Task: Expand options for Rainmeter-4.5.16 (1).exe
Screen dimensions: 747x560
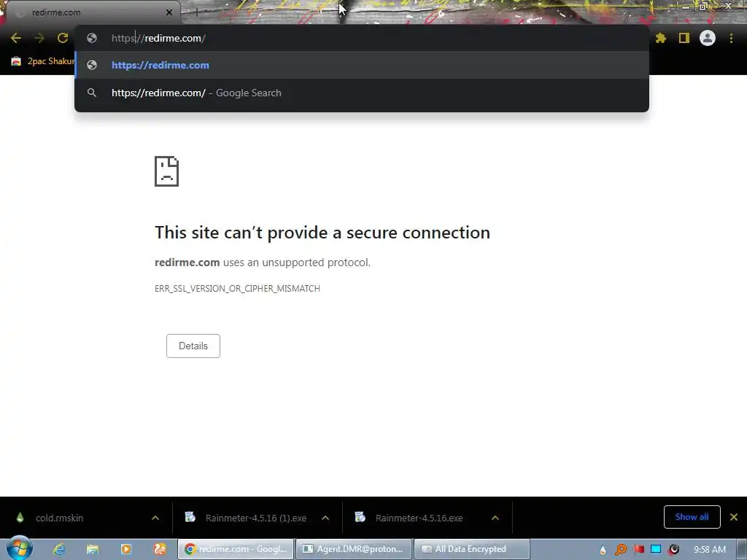Action: (325, 518)
